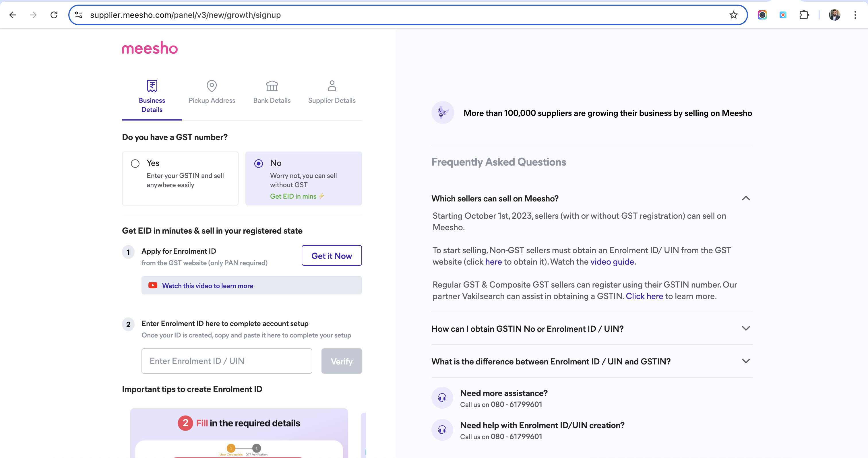The image size is (868, 458).
Task: Click 'Apply for Enrolment ID' step text
Action: (x=179, y=251)
